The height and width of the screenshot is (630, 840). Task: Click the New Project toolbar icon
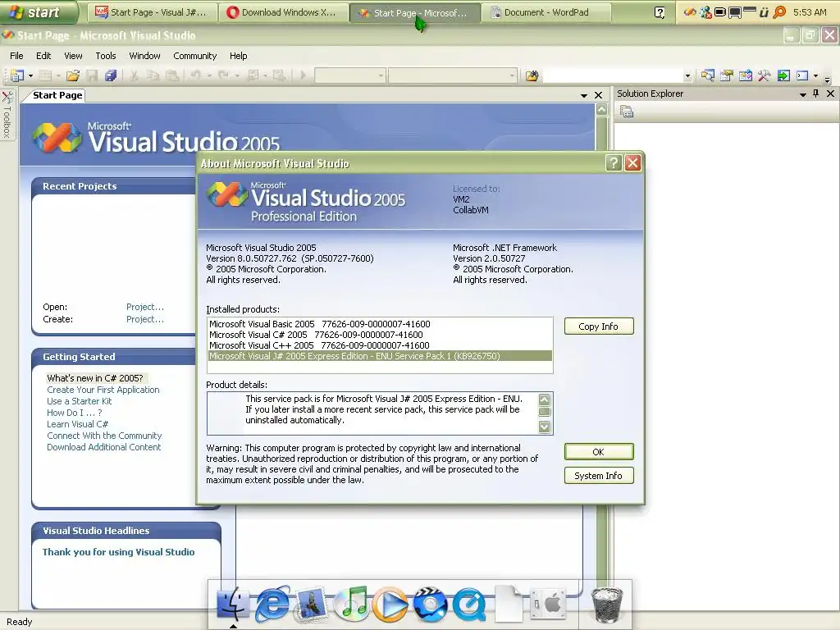click(x=18, y=75)
